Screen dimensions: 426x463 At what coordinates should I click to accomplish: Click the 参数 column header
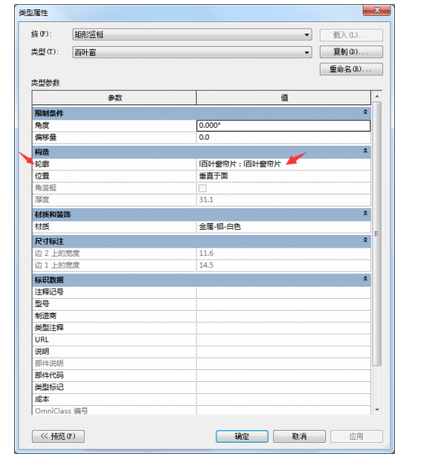tap(114, 98)
